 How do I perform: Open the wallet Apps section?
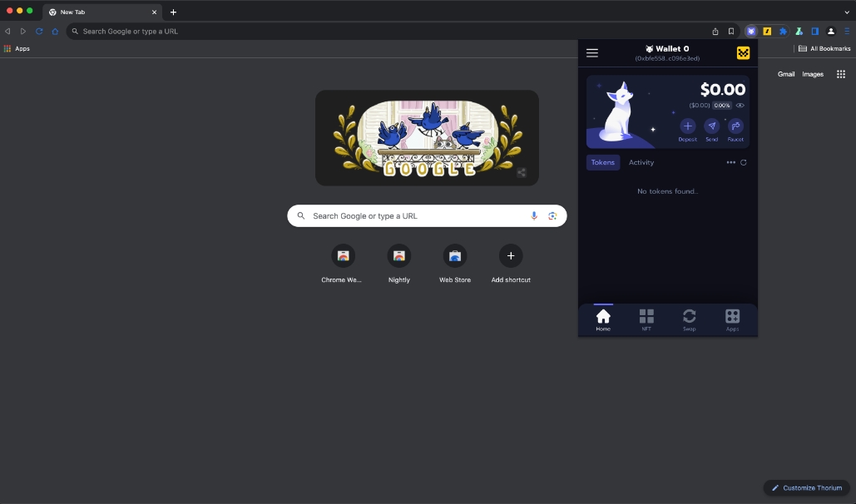pyautogui.click(x=732, y=320)
